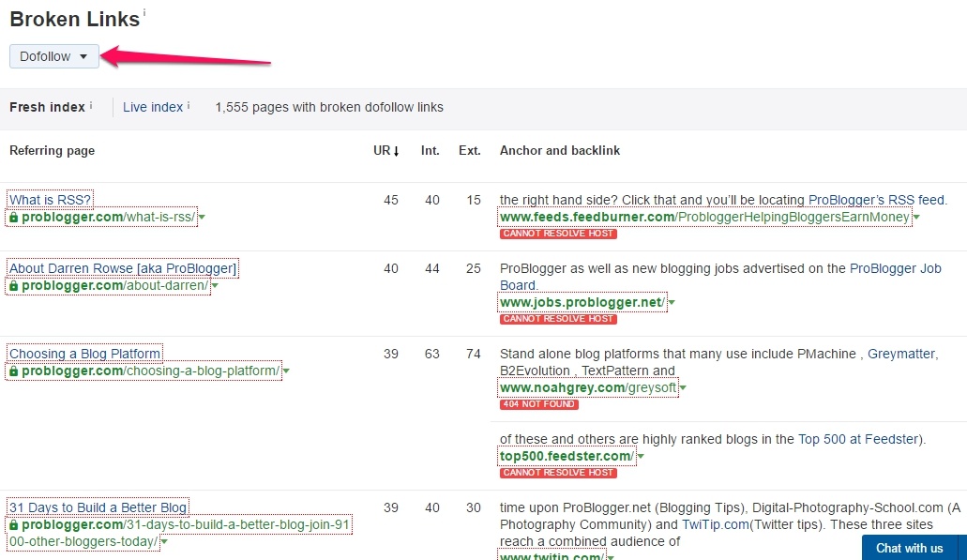Select Int. value 63 in Blog Platform row
967x560 pixels.
pyautogui.click(x=431, y=354)
